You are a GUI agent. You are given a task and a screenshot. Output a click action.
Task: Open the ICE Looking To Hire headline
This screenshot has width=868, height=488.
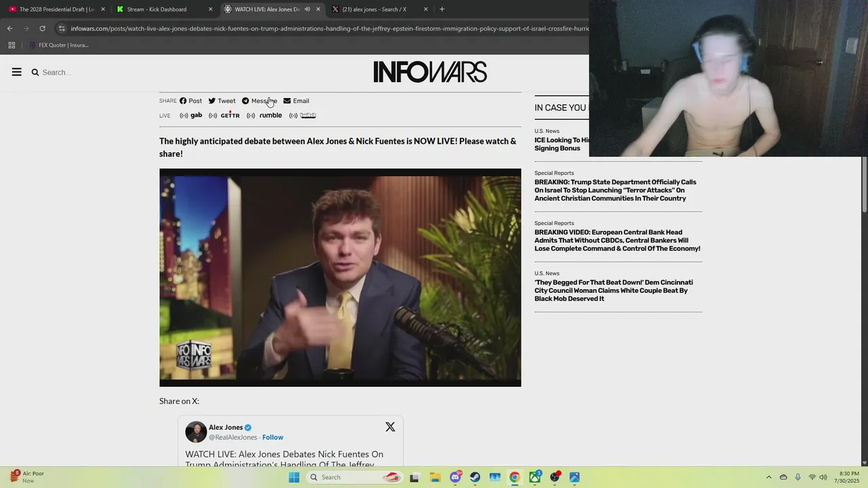pos(561,144)
